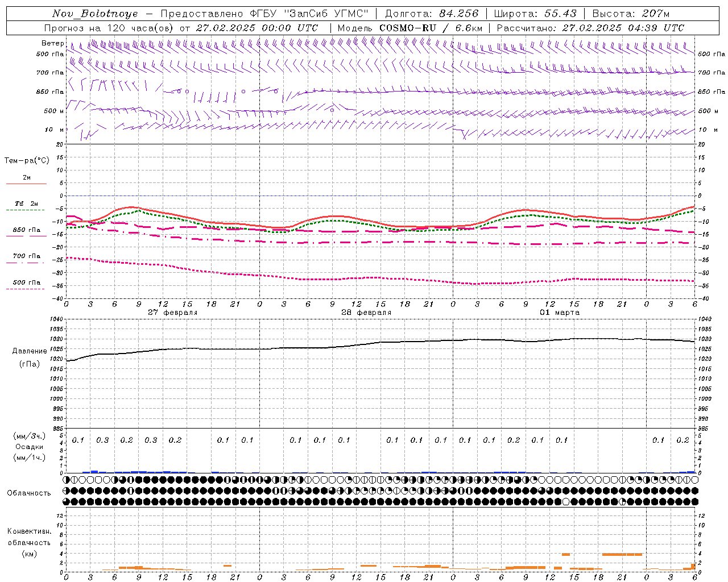Click the Широта: 55.43 value

coord(535,14)
